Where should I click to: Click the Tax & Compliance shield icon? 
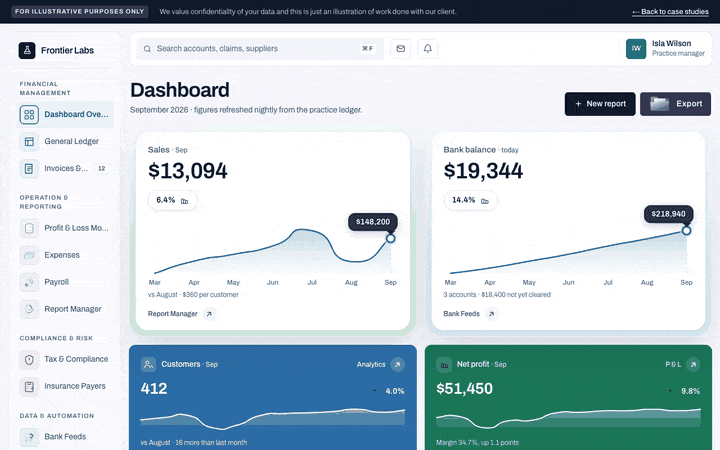coord(29,360)
